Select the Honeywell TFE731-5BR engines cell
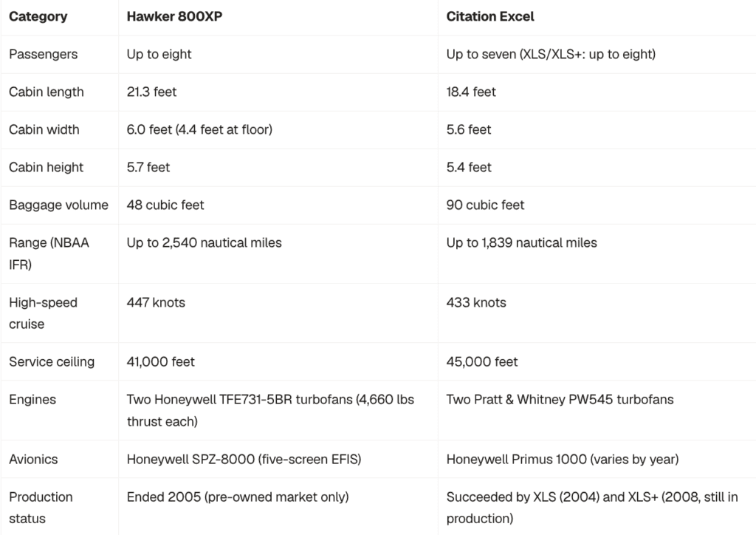 [x=270, y=410]
